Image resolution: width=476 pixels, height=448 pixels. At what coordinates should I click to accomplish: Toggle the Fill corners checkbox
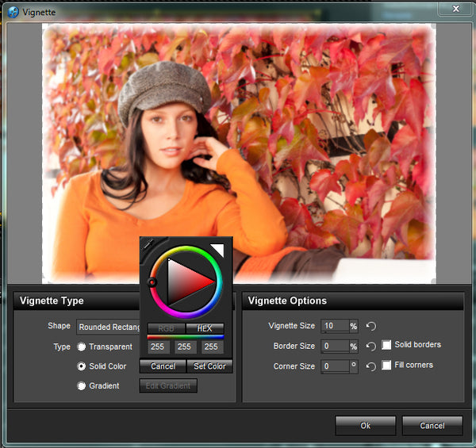click(x=386, y=366)
